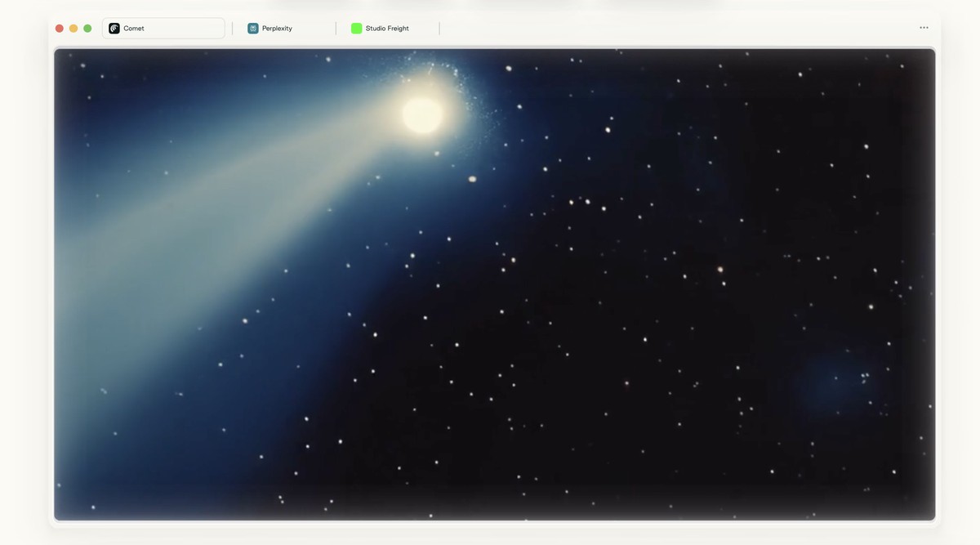Click the divider between Comet and Perplexity tabs
This screenshot has height=545, width=980.
[x=233, y=29]
